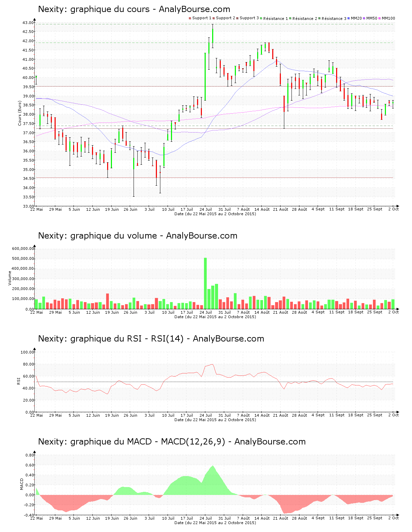This screenshot has height=532, width=412.
Task: Click the 34.50 price axis value
Action: (x=28, y=178)
